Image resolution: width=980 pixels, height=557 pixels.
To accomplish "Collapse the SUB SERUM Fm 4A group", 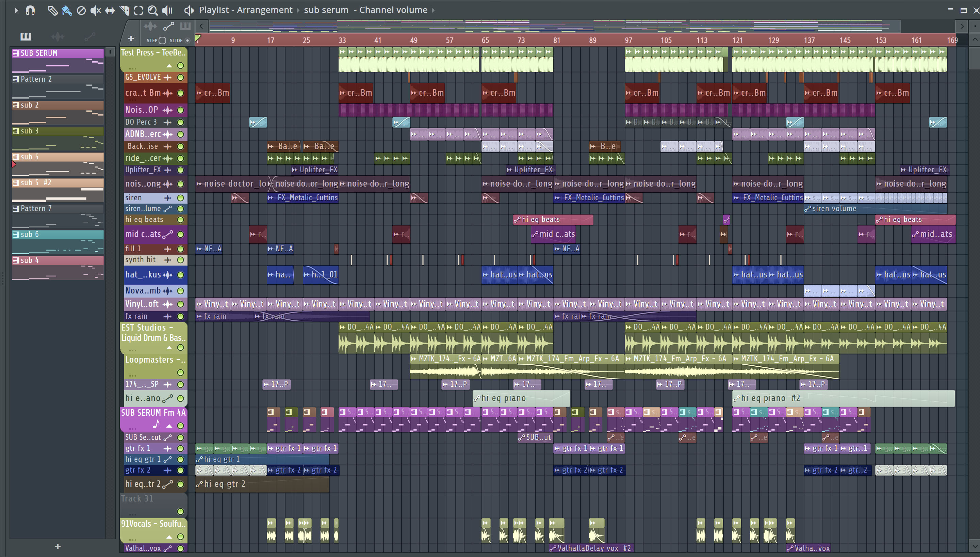I will [x=169, y=426].
